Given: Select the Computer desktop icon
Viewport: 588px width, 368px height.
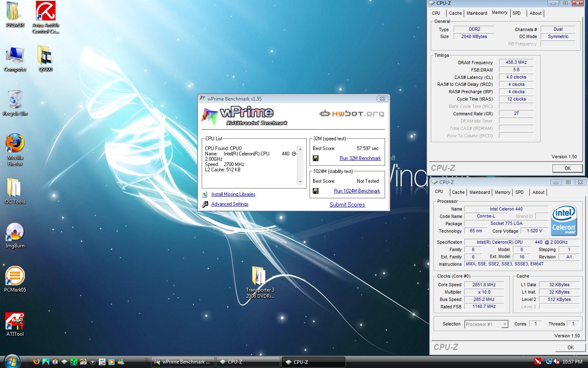Looking at the screenshot, I should (x=15, y=59).
